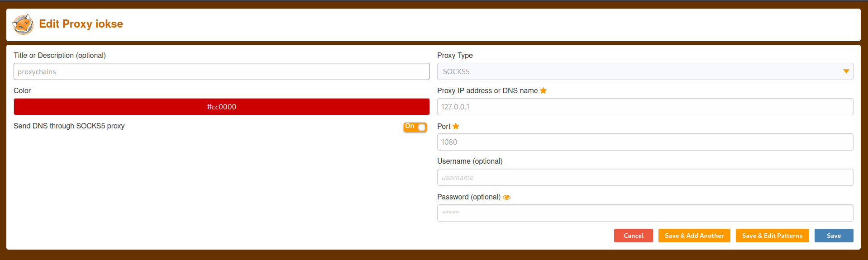
Task: Click the Edit Proxy iokse heading
Action: tap(81, 24)
